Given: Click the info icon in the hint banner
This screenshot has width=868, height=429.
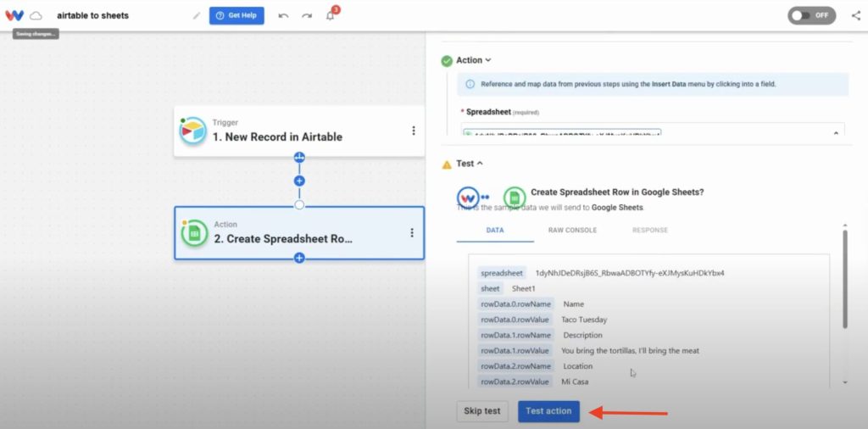Looking at the screenshot, I should 470,84.
